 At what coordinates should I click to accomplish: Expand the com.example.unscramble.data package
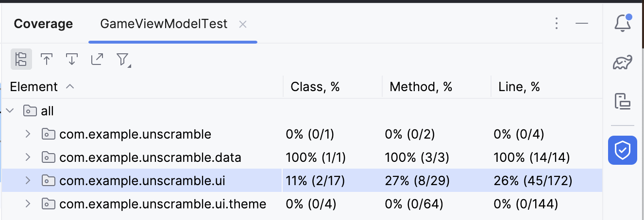pyautogui.click(x=28, y=157)
